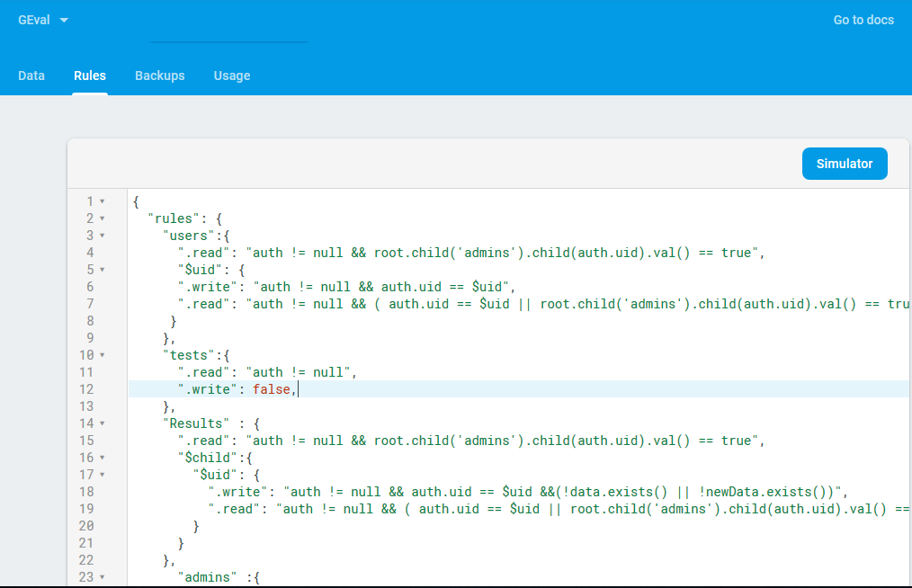Click the "Results" key on line 14
The height and width of the screenshot is (588, 912).
[x=196, y=423]
